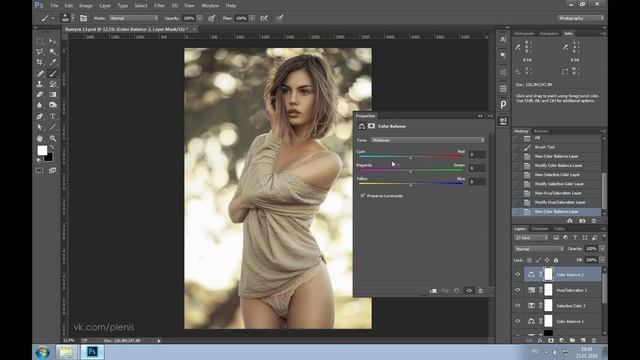Click the Yellow-Blue value field
Viewport: 640px width, 360px height.
click(477, 182)
